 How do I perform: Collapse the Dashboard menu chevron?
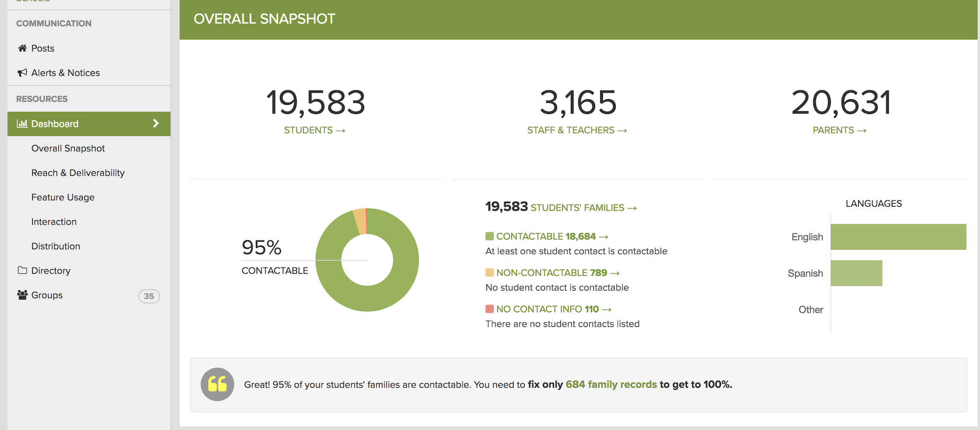point(156,124)
